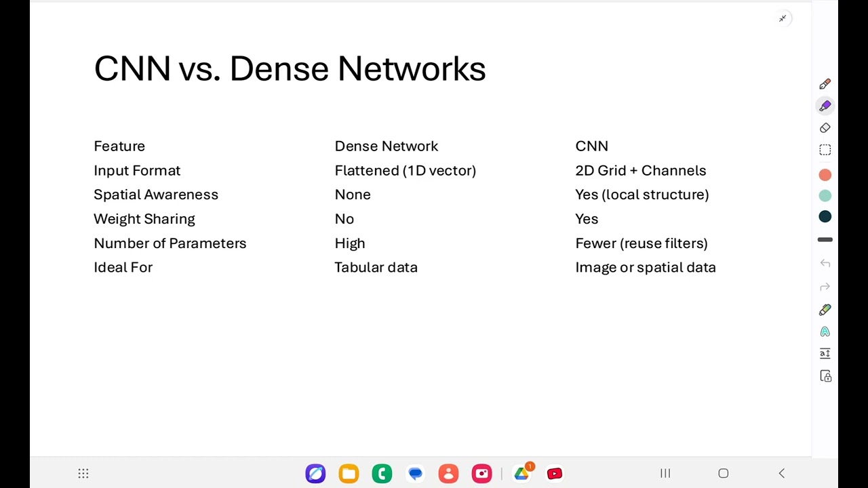The height and width of the screenshot is (488, 868).
Task: Click Image or spatial data cell
Action: click(646, 267)
